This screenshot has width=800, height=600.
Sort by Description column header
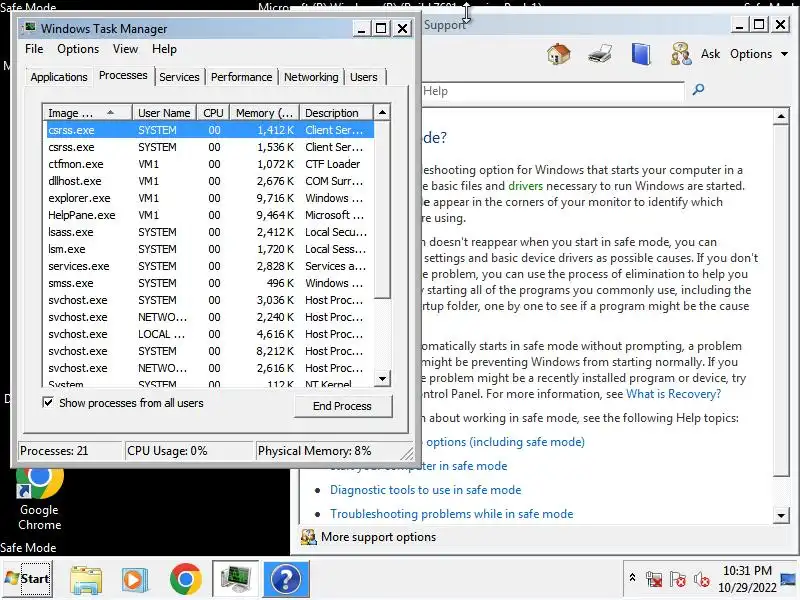tap(336, 112)
